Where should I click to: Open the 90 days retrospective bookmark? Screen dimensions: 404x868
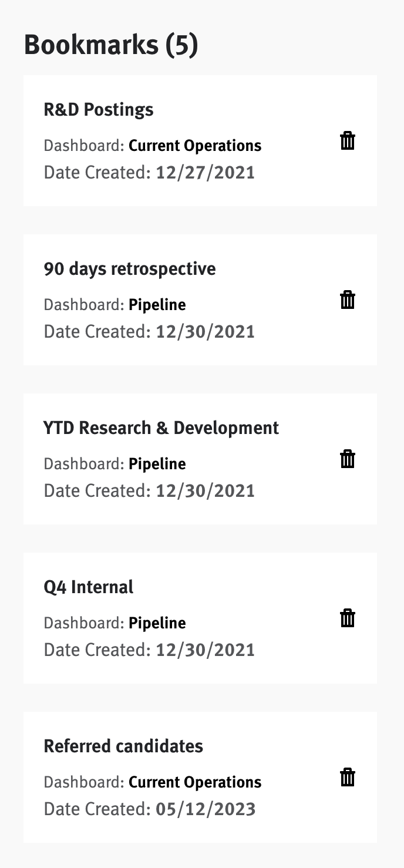(130, 269)
